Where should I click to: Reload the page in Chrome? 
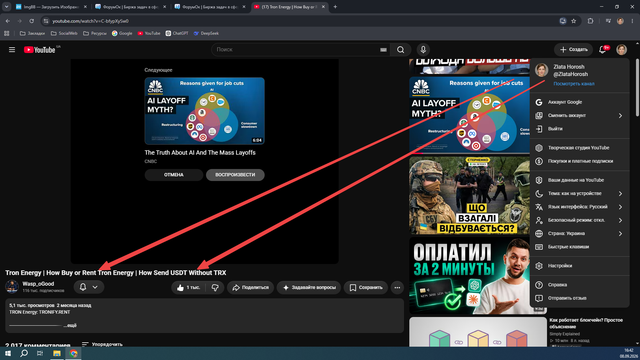coord(31,21)
